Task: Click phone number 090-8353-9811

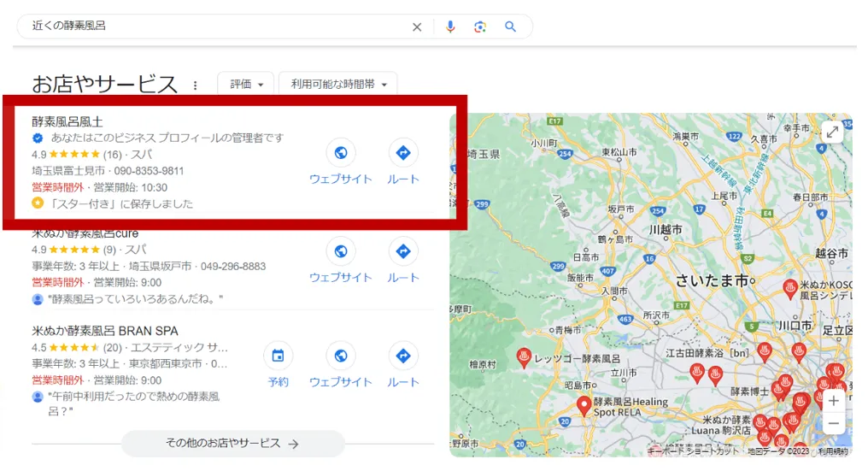Action: (149, 171)
